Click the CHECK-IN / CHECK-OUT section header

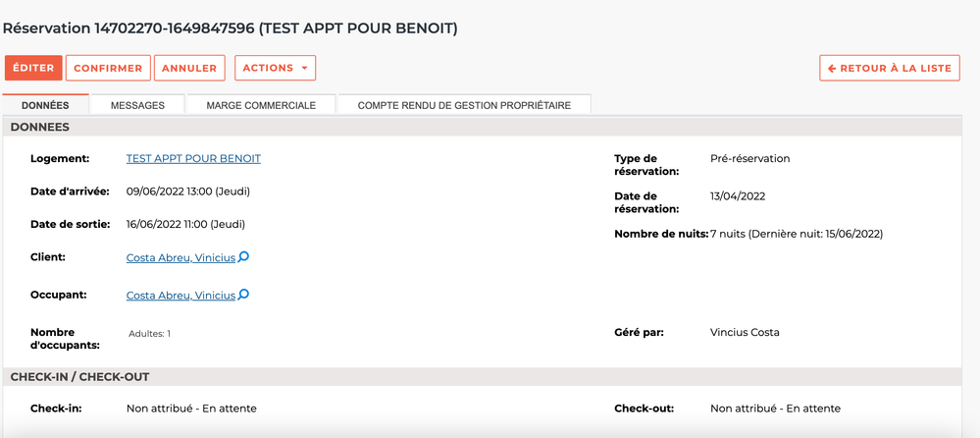482,377
